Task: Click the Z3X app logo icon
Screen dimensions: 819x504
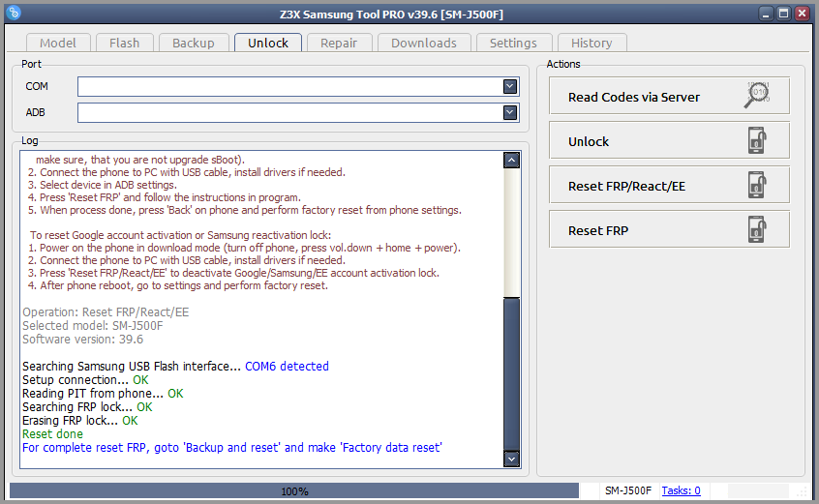Action: pos(14,13)
